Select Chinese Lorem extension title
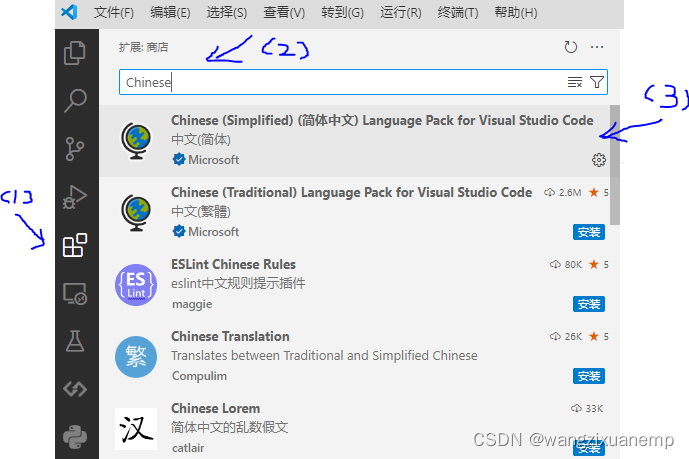 (x=215, y=408)
